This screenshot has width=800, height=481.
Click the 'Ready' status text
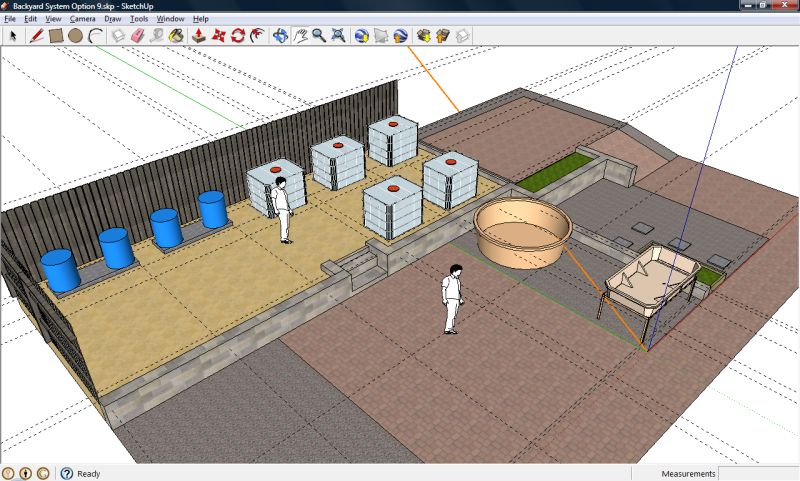(x=88, y=474)
